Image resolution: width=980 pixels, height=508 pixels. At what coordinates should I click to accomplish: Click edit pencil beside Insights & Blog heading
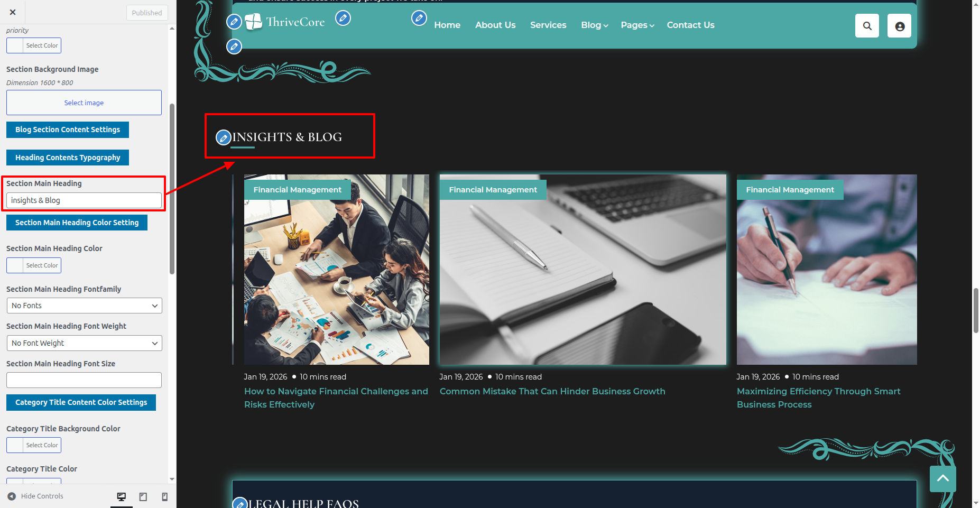point(224,138)
